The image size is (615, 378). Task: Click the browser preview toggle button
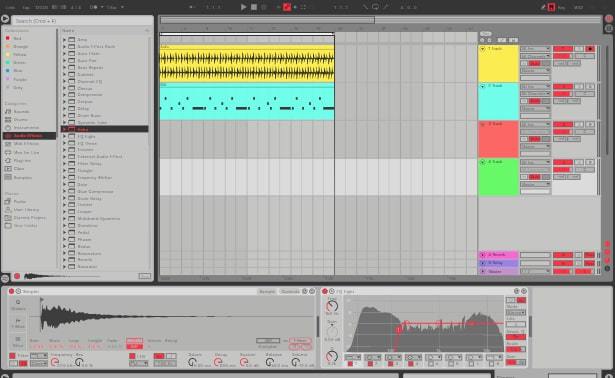click(17, 276)
